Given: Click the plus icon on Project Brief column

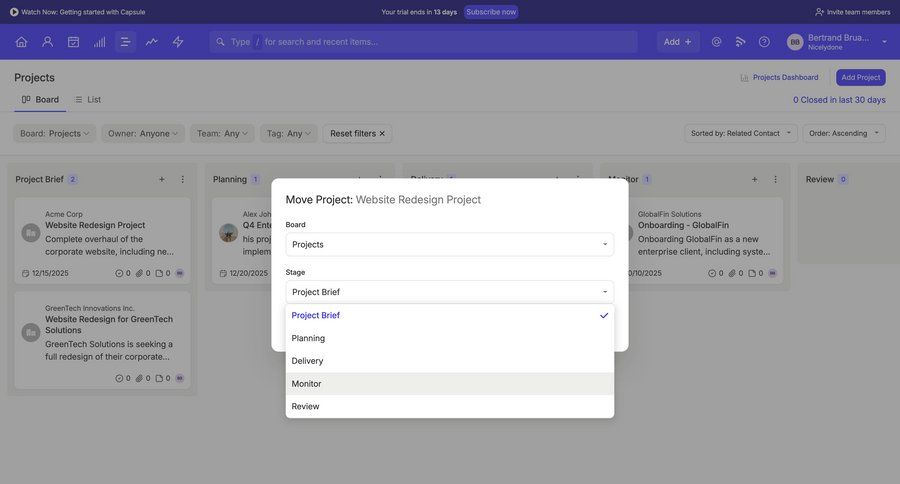Looking at the screenshot, I should 162,180.
